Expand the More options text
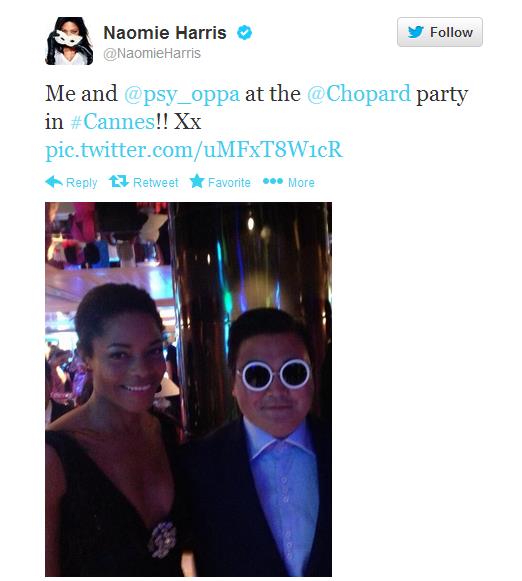522x581 pixels. click(x=301, y=182)
